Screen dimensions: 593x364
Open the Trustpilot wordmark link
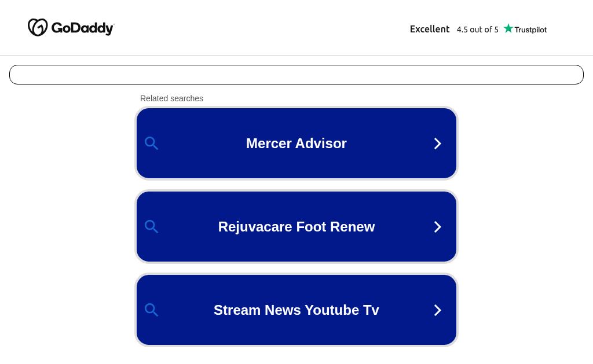pyautogui.click(x=530, y=30)
